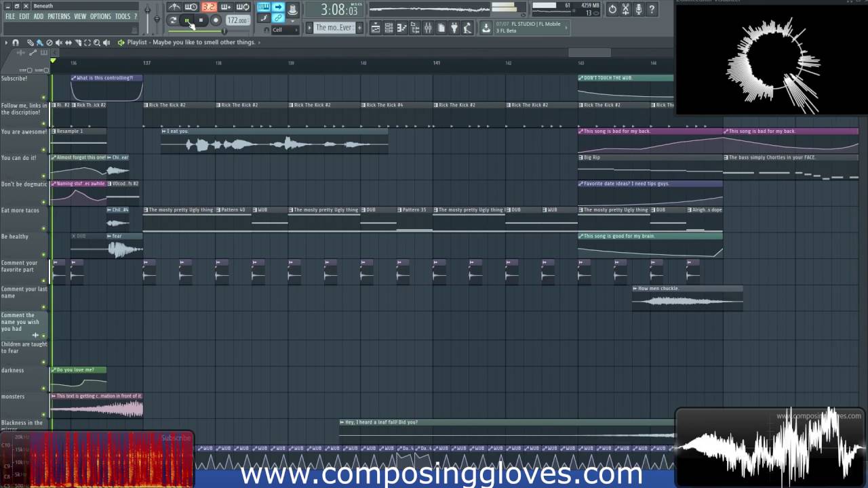Click the multilink to controllers knob icon
The image size is (868, 488).
click(x=292, y=9)
